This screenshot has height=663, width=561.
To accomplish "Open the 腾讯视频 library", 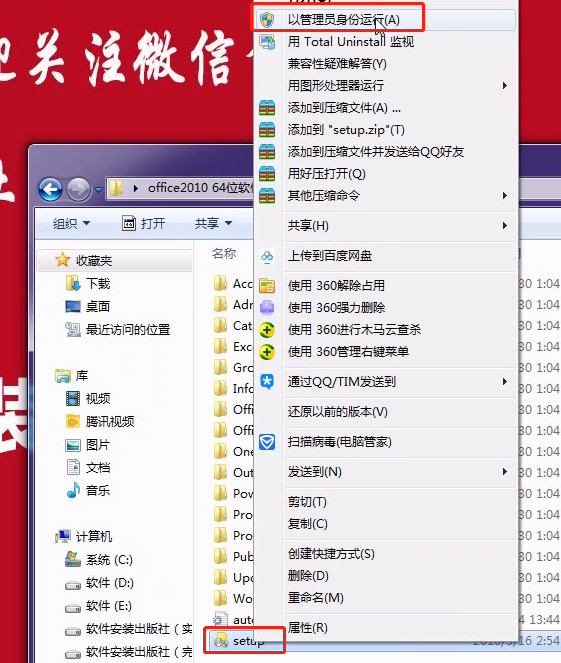I will tap(100, 422).
